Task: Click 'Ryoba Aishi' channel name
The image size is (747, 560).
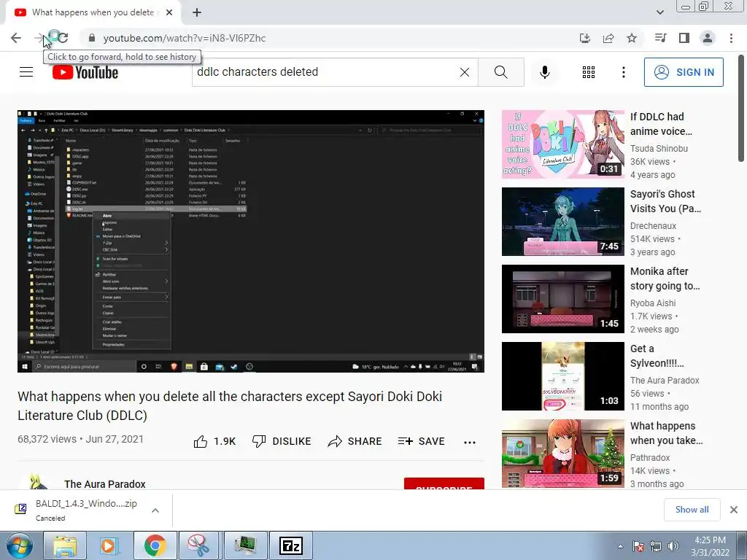Action: (653, 303)
